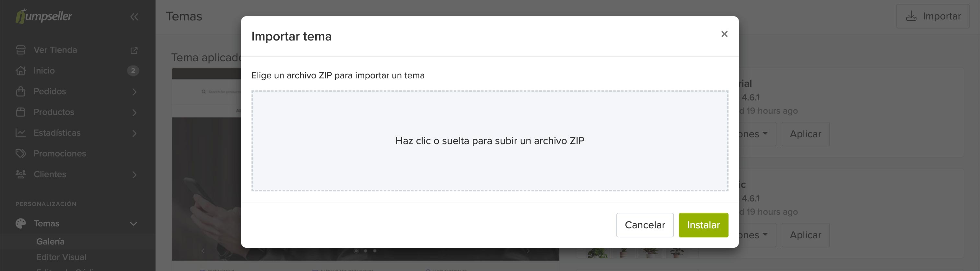This screenshot has height=271, width=980.
Task: Click the Importar button in header
Action: click(x=932, y=16)
